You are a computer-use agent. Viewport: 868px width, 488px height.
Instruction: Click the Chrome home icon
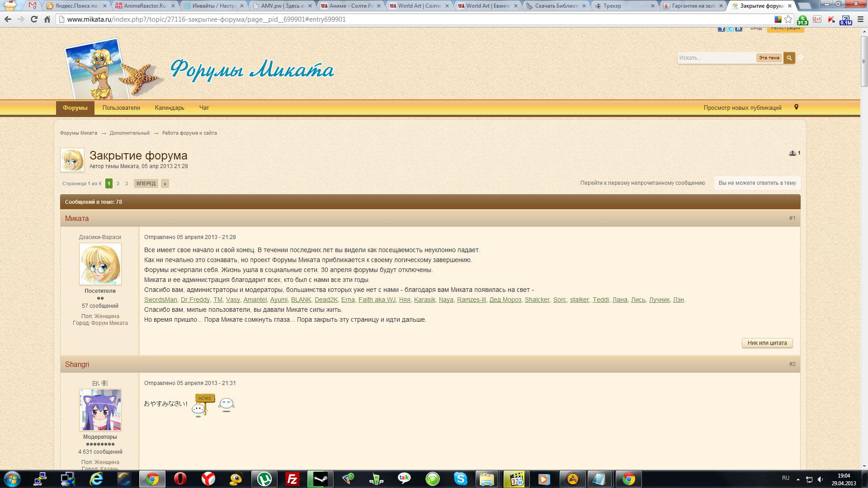pos(47,19)
